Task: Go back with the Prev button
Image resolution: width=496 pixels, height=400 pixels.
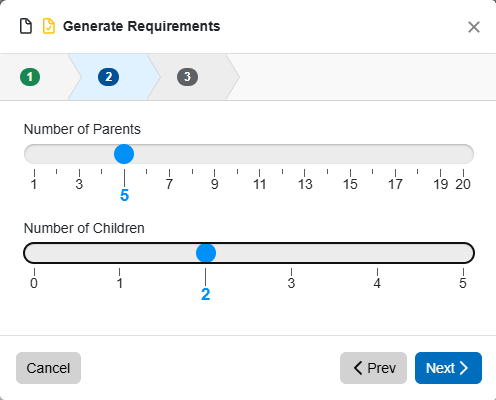Action: (x=373, y=368)
